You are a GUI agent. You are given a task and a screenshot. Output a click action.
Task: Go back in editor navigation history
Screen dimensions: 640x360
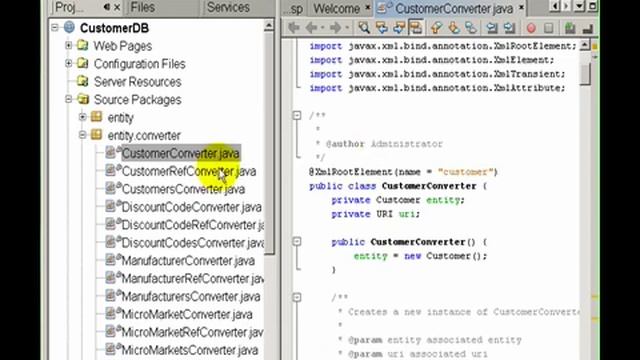click(x=312, y=28)
